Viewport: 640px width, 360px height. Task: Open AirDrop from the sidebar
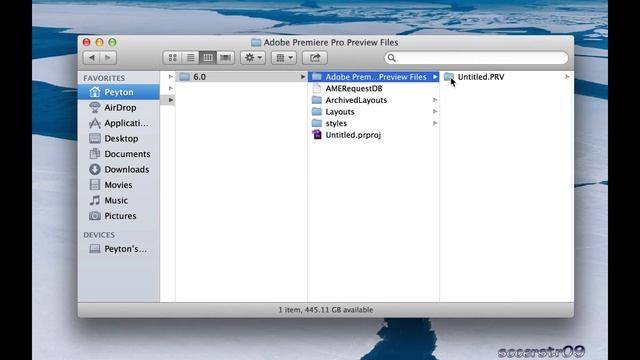tap(119, 107)
